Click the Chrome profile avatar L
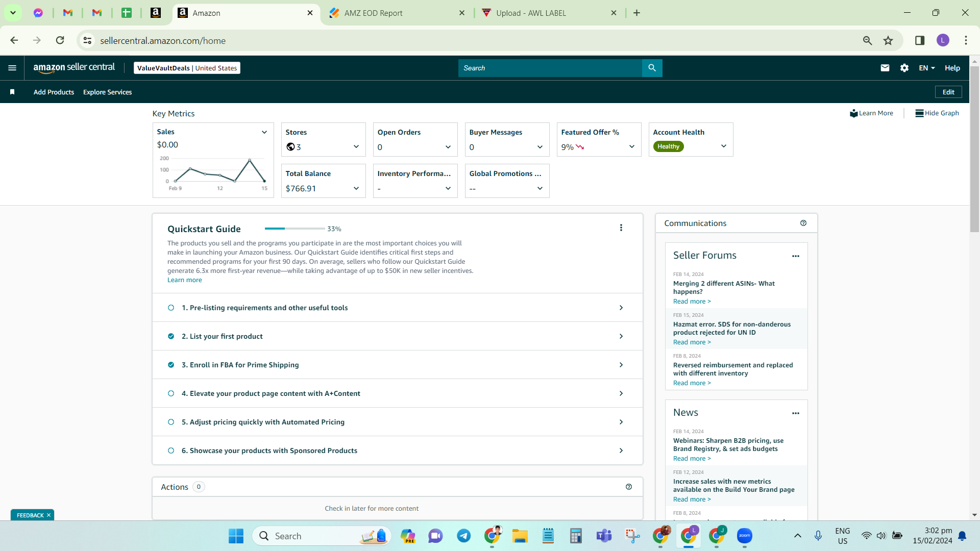Image resolution: width=980 pixels, height=551 pixels. click(943, 40)
